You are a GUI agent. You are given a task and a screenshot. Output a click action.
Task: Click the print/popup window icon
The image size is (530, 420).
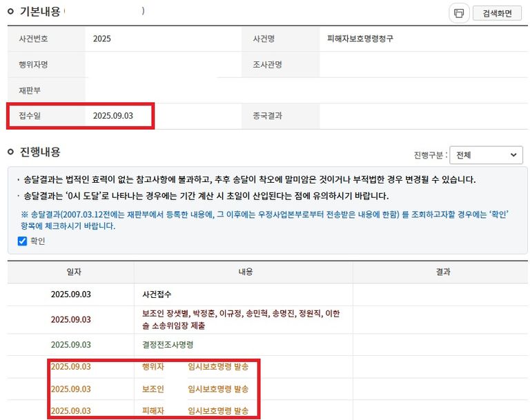point(458,13)
